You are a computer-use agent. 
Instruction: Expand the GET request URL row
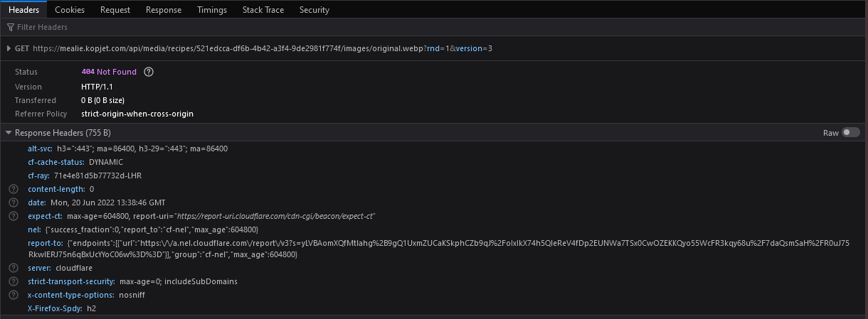click(9, 48)
